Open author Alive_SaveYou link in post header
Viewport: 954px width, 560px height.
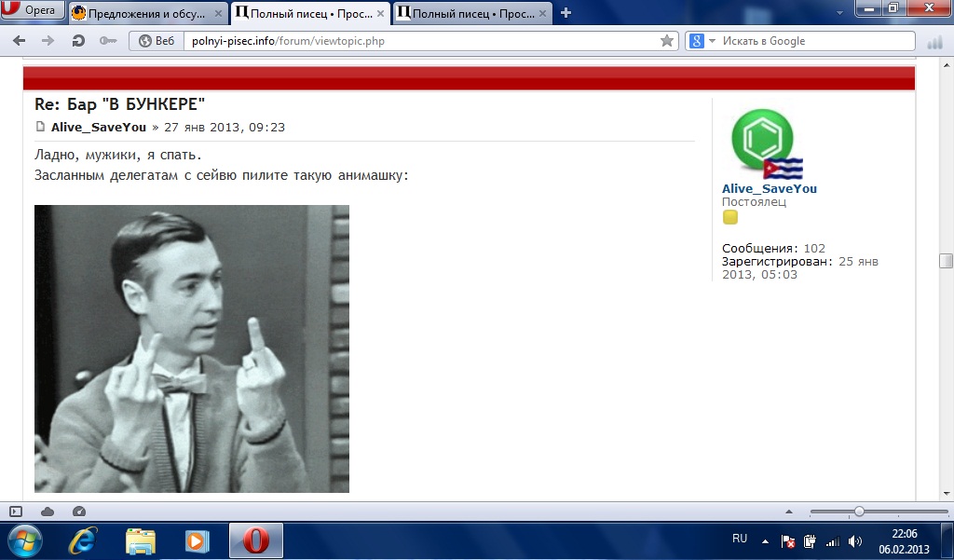99,128
